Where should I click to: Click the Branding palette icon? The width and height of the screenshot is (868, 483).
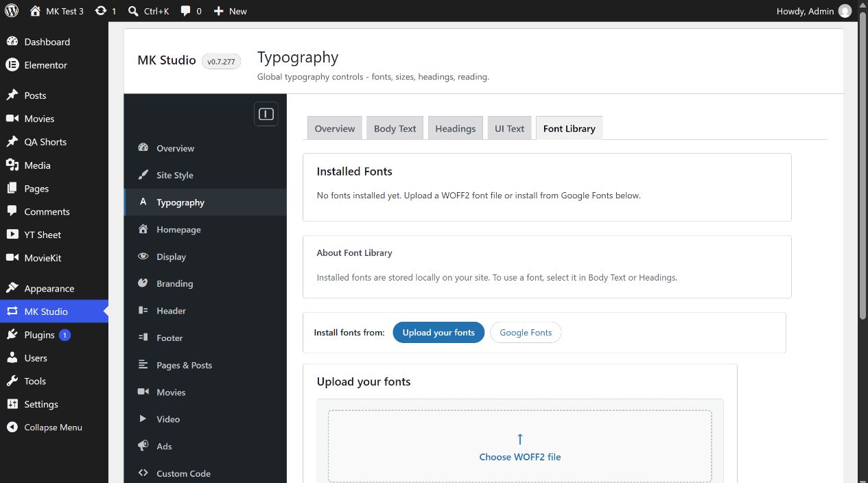(143, 283)
